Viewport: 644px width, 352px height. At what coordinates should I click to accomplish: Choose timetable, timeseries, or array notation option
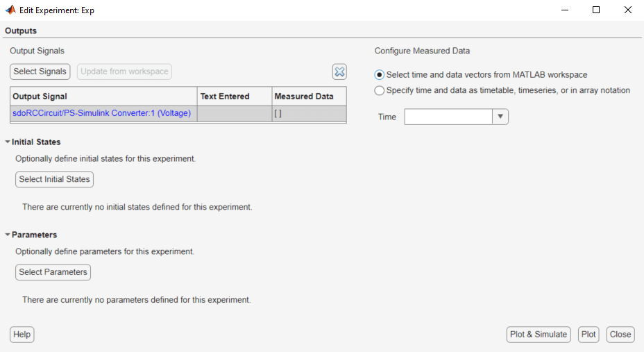380,90
